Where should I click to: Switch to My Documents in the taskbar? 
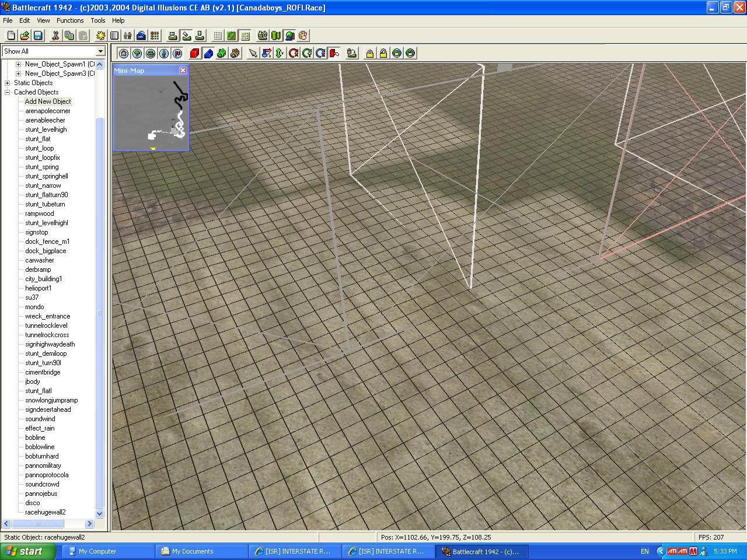201,551
